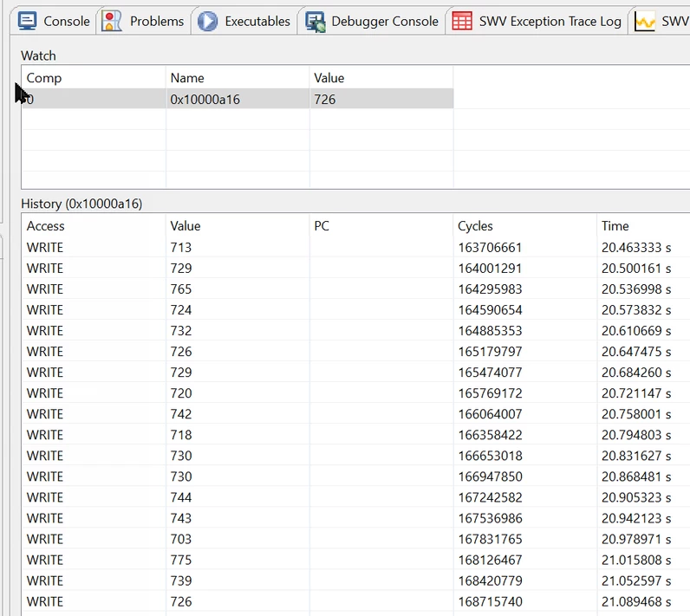Click WRITE access in the 775 row
This screenshot has width=690, height=616.
[45, 561]
